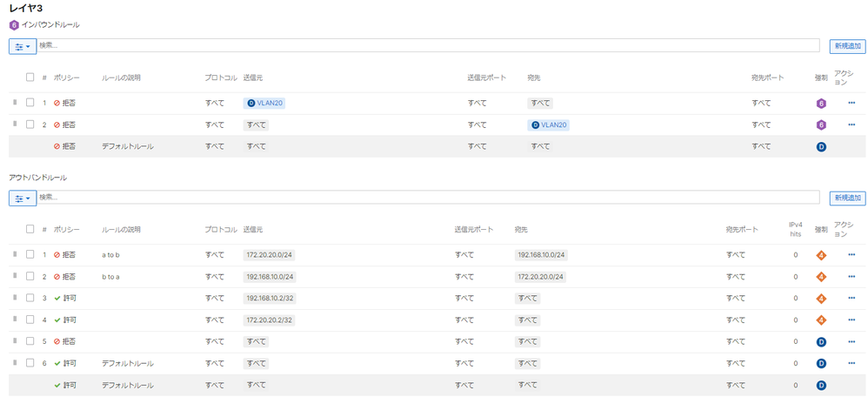Viewport: 868px width, 397px height.
Task: Click 新規追加 button for inbound rules
Action: point(847,46)
